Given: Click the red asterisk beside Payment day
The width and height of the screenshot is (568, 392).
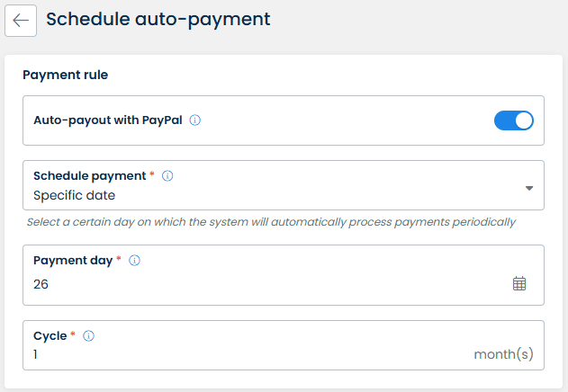Looking at the screenshot, I should 119,260.
